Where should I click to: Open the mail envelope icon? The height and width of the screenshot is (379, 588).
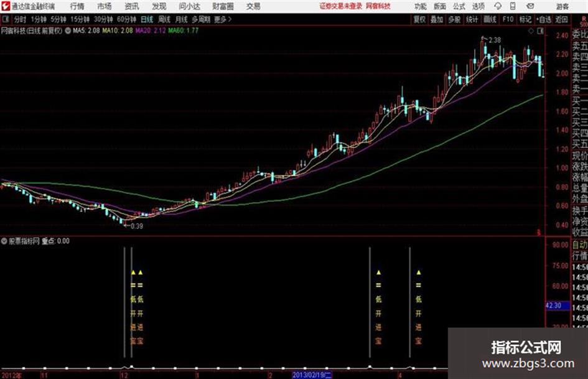point(530,6)
